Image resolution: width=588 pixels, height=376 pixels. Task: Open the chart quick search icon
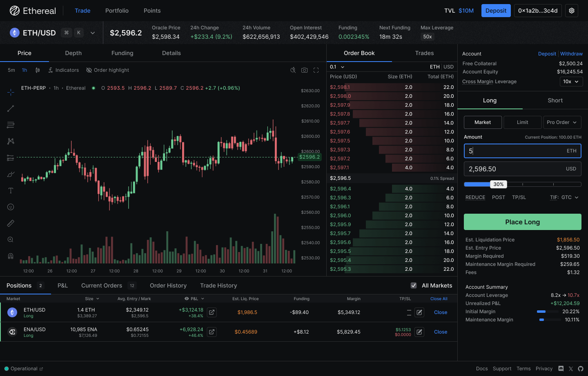[293, 70]
